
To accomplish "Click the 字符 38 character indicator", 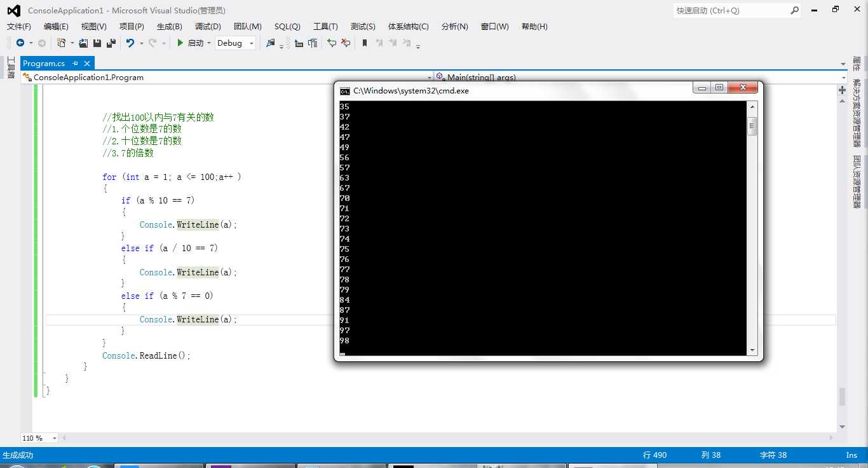I will pyautogui.click(x=773, y=455).
